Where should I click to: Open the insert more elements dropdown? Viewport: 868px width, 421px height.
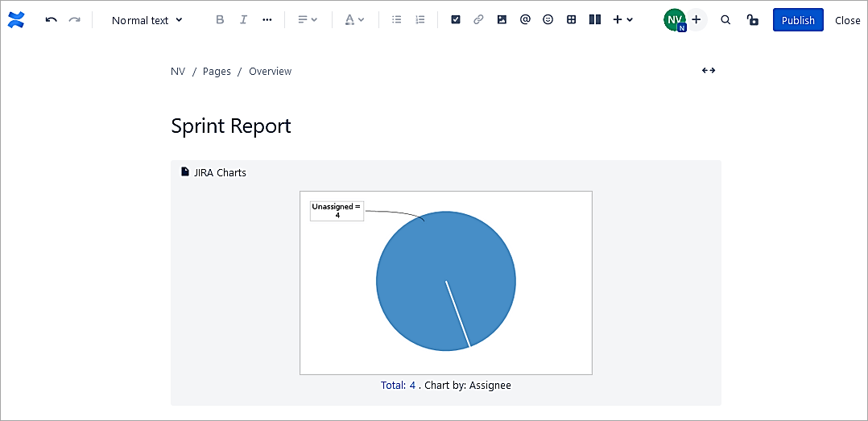point(622,20)
